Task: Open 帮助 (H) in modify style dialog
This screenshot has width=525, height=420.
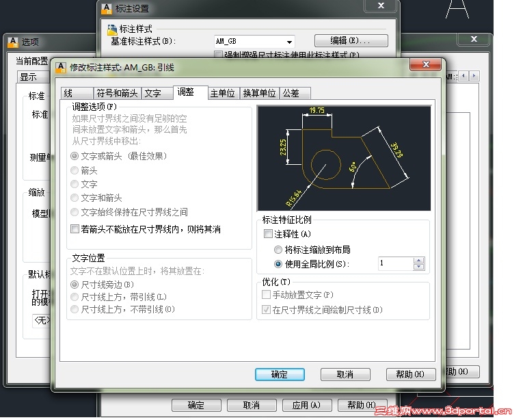Action: tap(410, 374)
